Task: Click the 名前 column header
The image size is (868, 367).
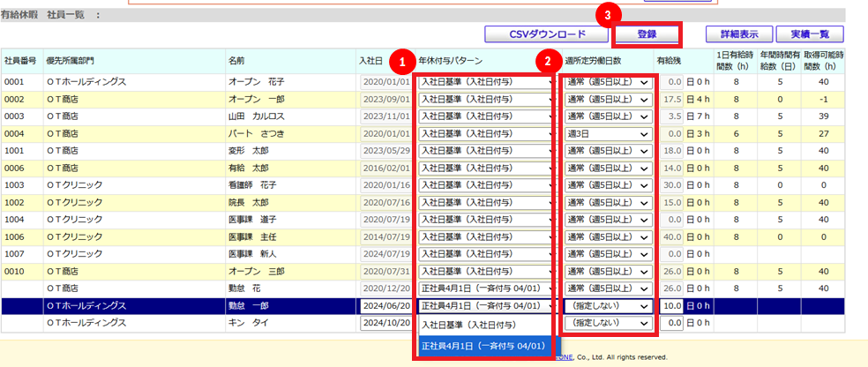Action: [236, 60]
